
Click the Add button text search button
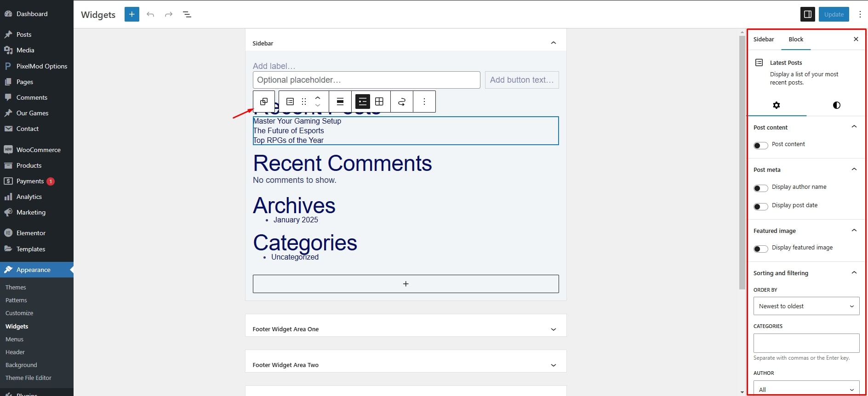(x=522, y=80)
